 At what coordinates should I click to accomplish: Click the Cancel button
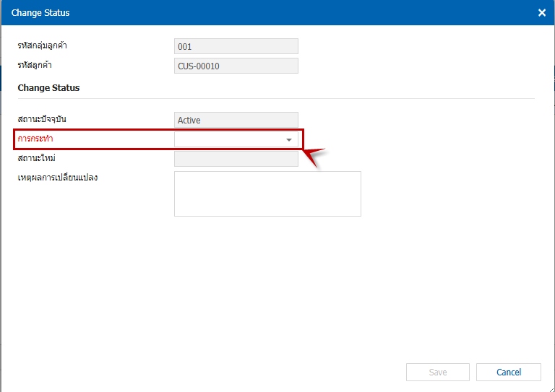pos(508,372)
